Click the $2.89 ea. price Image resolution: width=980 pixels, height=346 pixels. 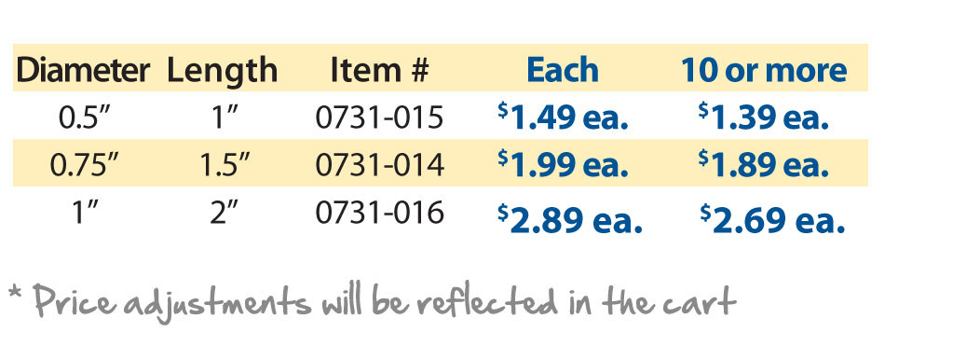click(569, 219)
